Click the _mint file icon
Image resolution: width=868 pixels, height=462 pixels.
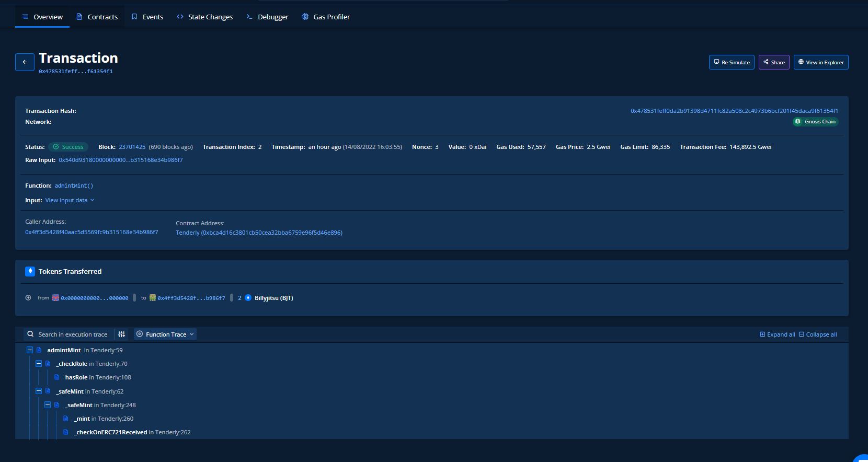coord(65,418)
